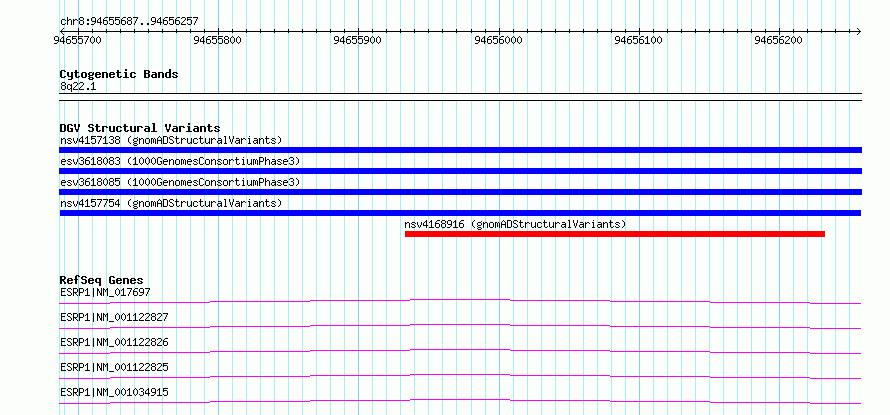Click the ESRP1|NM_017697 gene label
Image resolution: width=890 pixels, height=415 pixels.
tap(105, 292)
